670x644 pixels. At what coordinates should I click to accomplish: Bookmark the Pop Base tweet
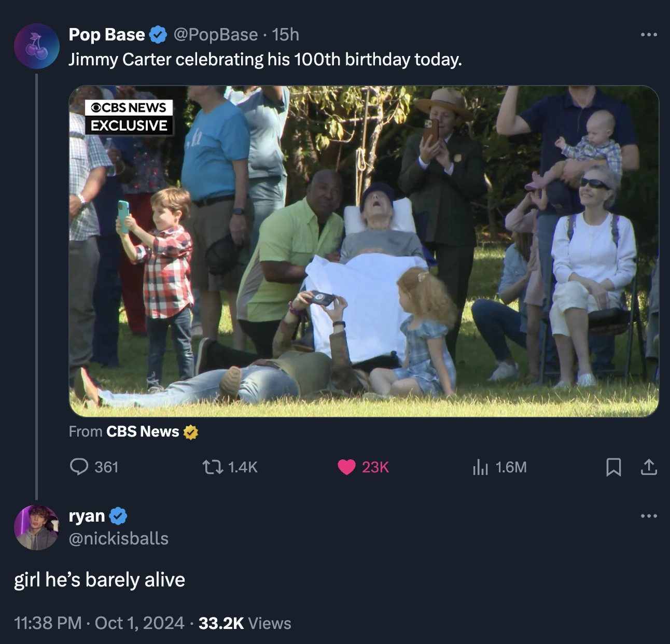613,467
